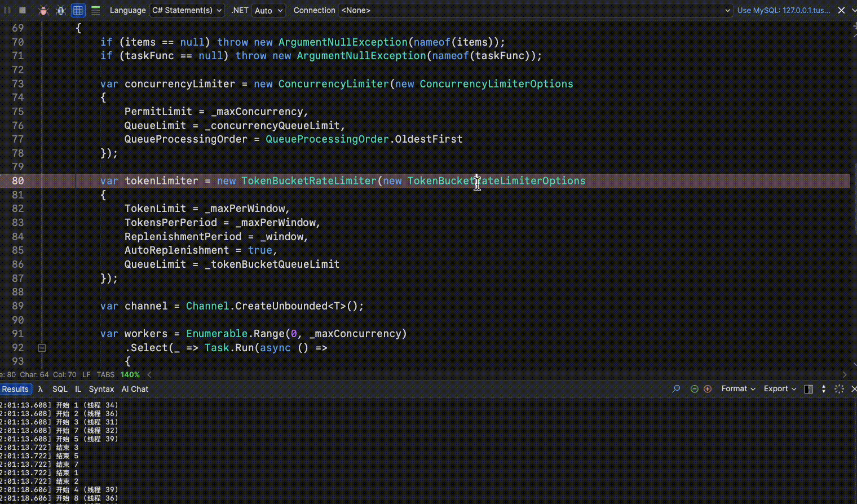Switch to the SQL tab
857x504 pixels.
[x=60, y=389]
